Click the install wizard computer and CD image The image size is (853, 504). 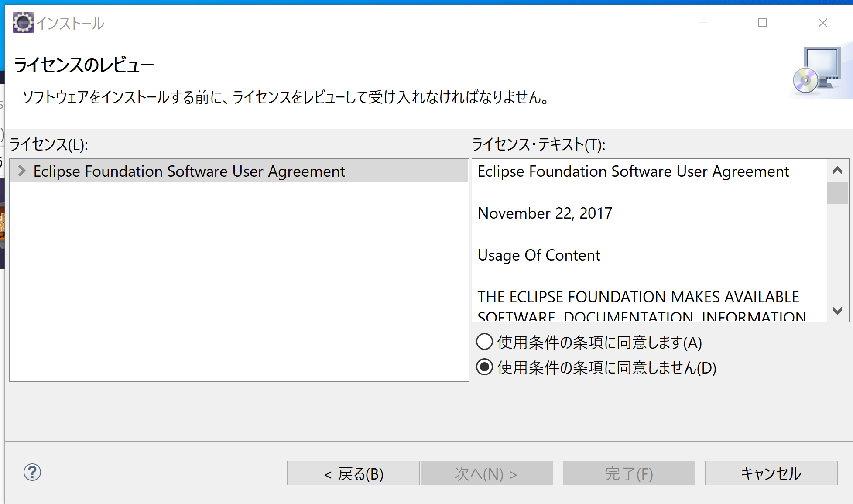[818, 71]
